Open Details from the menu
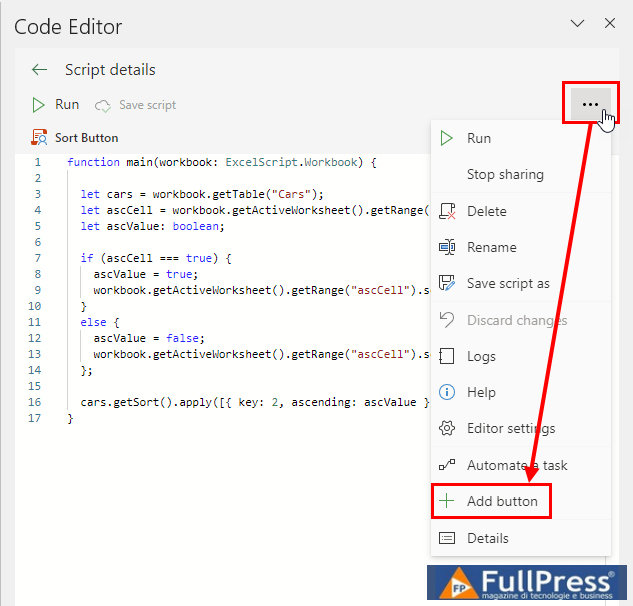The image size is (633, 606). pos(521,538)
